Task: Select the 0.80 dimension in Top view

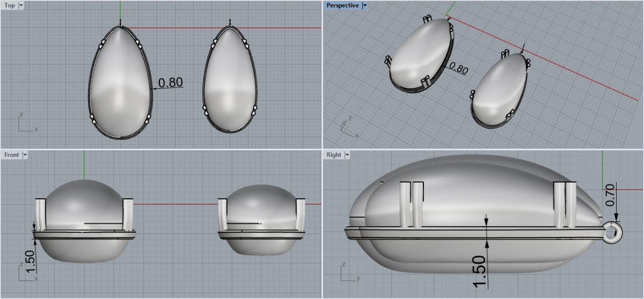Action: [172, 83]
